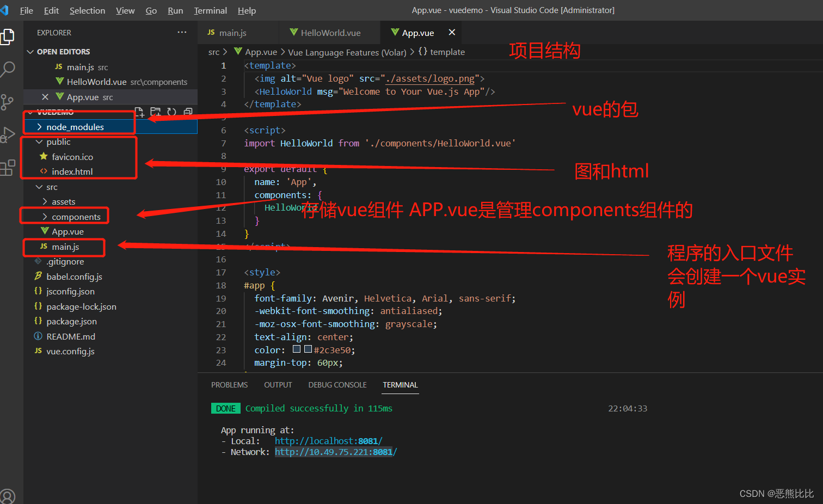
Task: Open the View menu
Action: click(125, 10)
